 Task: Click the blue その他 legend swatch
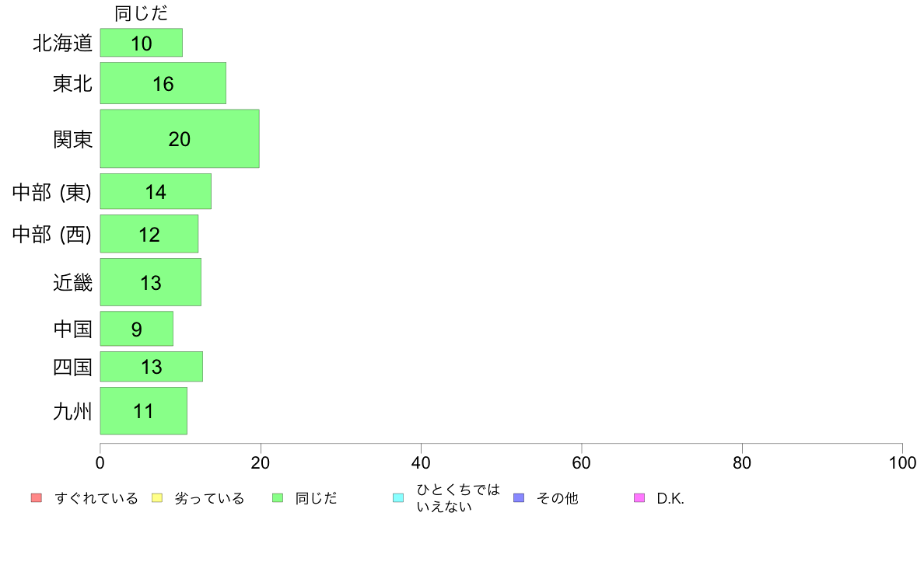[519, 498]
